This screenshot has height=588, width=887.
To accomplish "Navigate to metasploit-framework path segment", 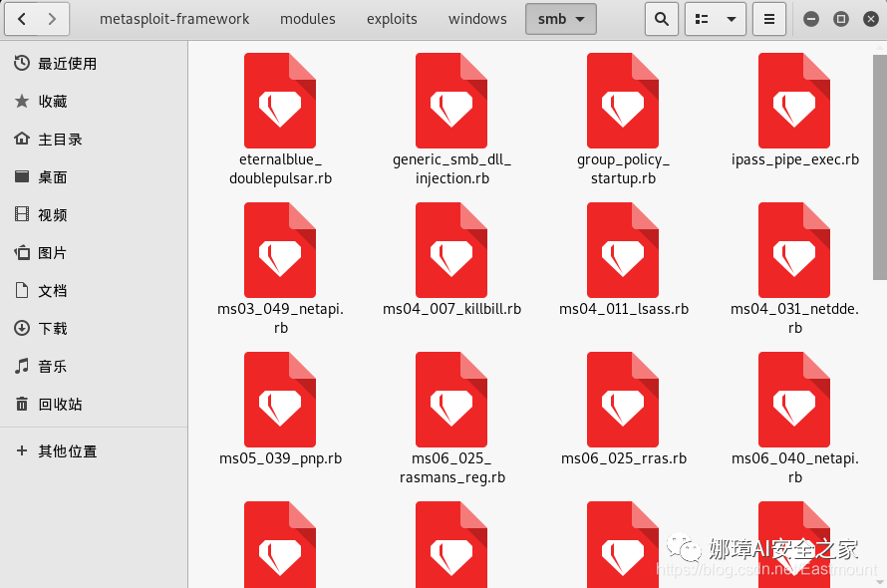I will click(x=174, y=19).
